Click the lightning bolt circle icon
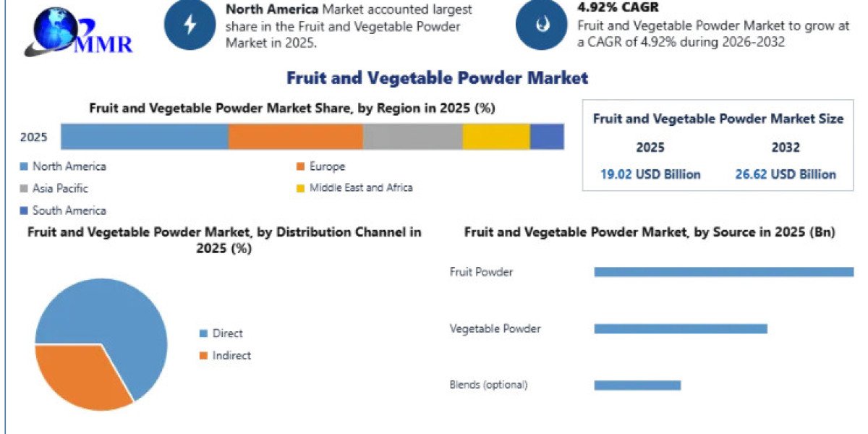Image resolution: width=868 pixels, height=434 pixels. [190, 24]
